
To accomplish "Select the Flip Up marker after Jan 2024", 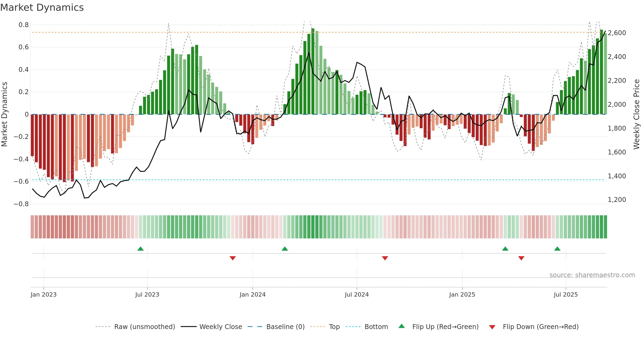I will tap(285, 249).
